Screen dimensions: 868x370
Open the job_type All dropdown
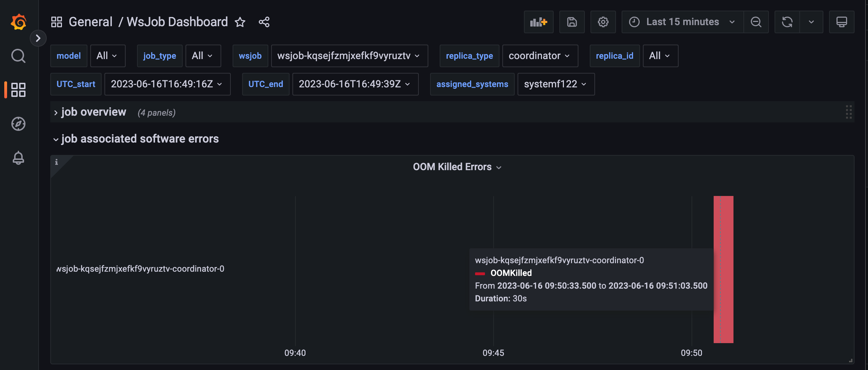tap(203, 56)
